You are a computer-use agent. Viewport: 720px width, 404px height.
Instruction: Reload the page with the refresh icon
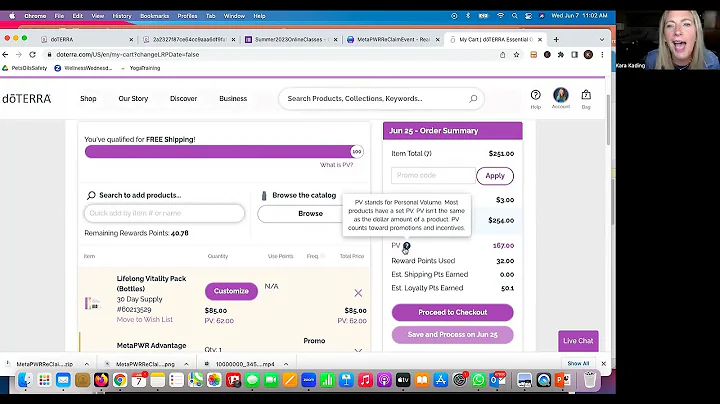coord(32,55)
